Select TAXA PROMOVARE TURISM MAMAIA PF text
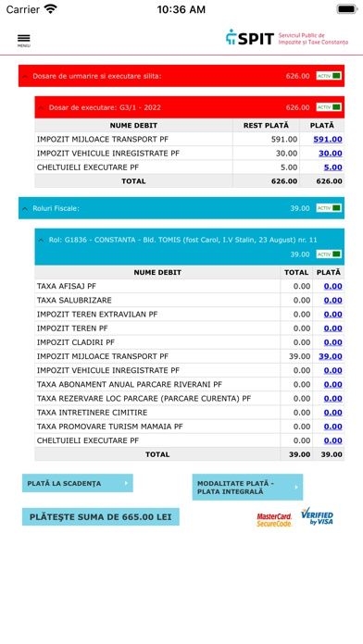 click(110, 427)
